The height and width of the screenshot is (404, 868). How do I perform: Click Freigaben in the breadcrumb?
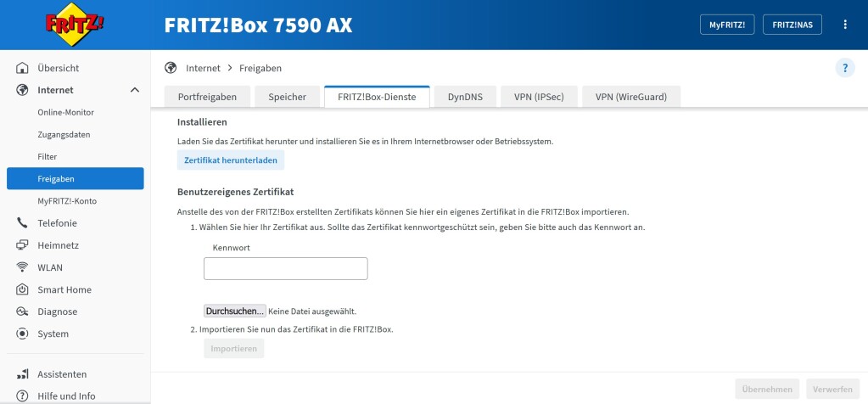(260, 68)
